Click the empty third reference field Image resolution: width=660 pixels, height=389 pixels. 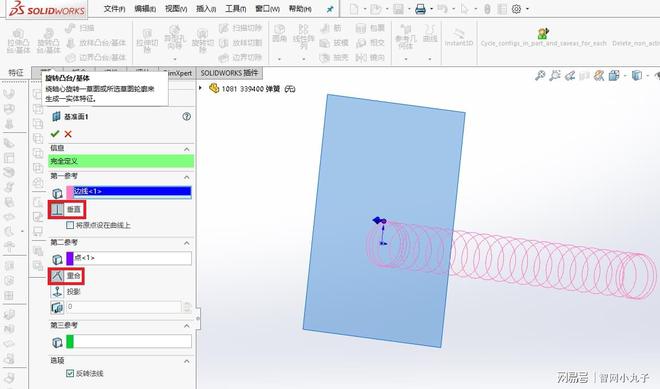click(x=133, y=341)
